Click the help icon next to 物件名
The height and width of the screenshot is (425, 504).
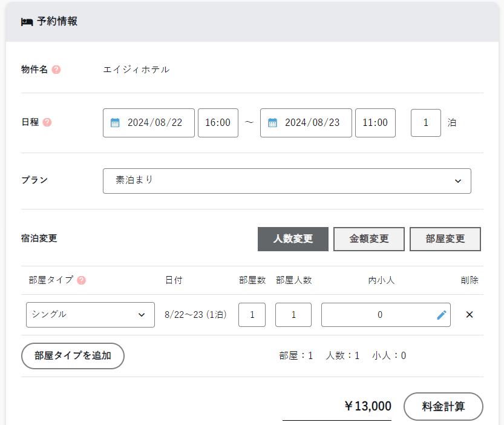pos(56,70)
